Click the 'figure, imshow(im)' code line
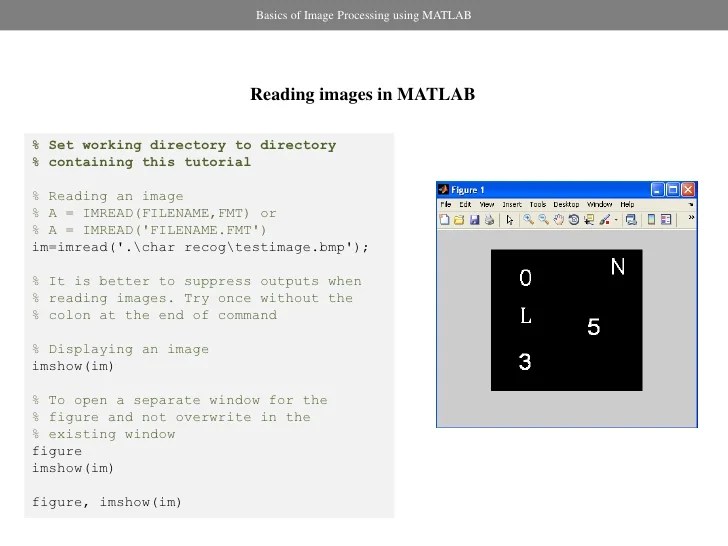Screen dimensions: 728x546 [x=107, y=502]
